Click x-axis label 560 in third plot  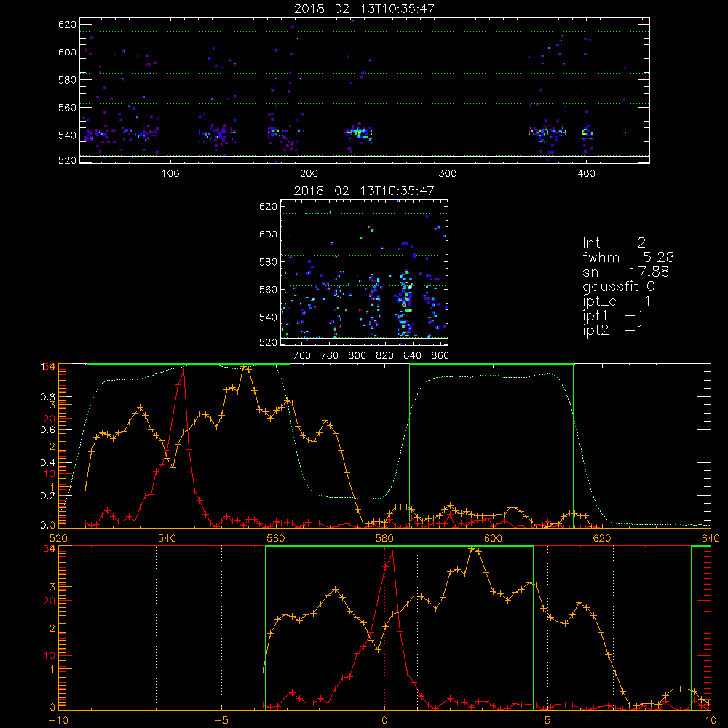[x=276, y=538]
